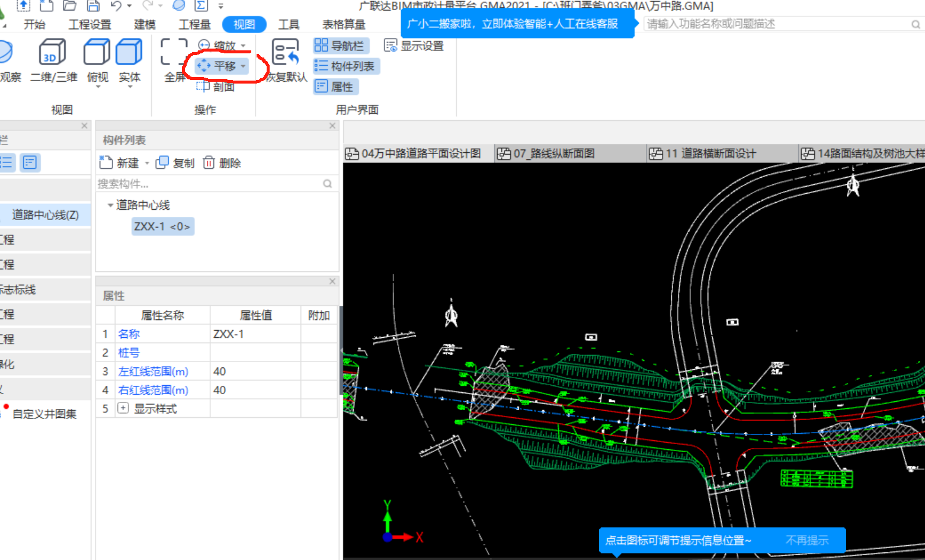Click the 新建 new component icon
Screen dimensions: 925x560
point(119,163)
